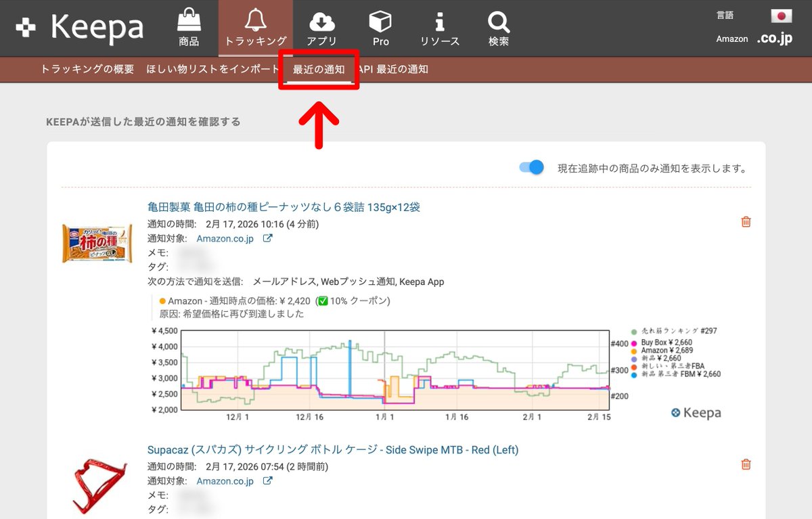Click the Japan flag language icon
812x519 pixels.
pyautogui.click(x=781, y=16)
